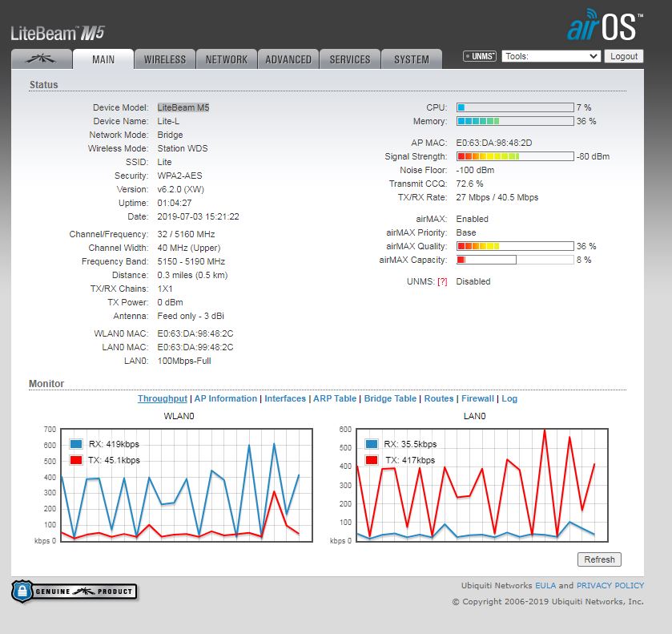Open the Firewall link
This screenshot has width=672, height=634.
[477, 398]
